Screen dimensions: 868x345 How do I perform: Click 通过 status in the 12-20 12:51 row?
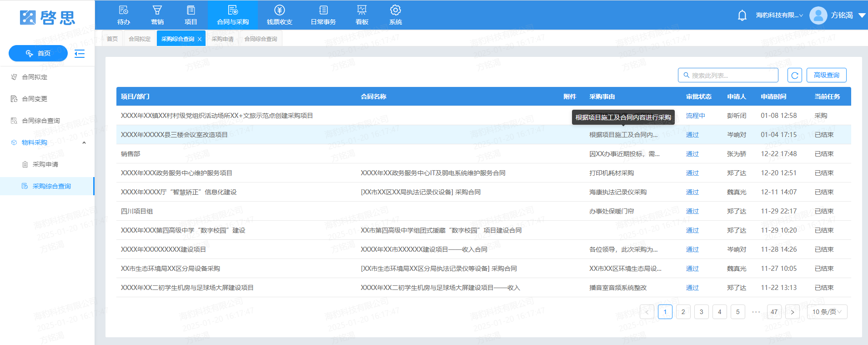point(692,173)
